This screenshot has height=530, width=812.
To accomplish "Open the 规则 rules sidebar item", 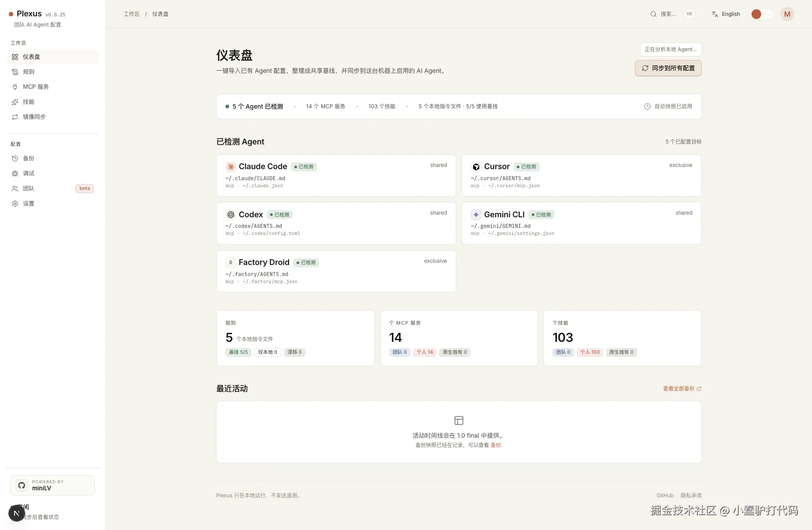I will 53,72.
